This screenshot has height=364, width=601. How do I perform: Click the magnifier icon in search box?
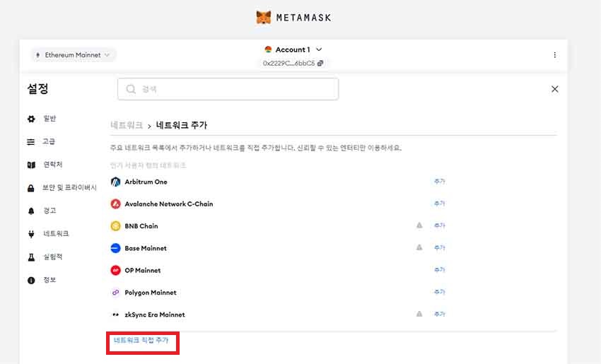point(131,89)
